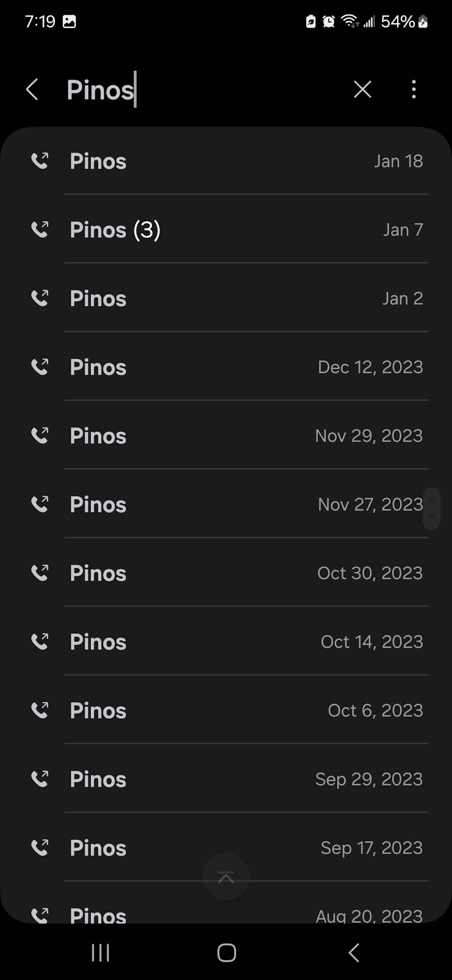Tap outgoing call icon for Nov 29 entry

pos(40,435)
